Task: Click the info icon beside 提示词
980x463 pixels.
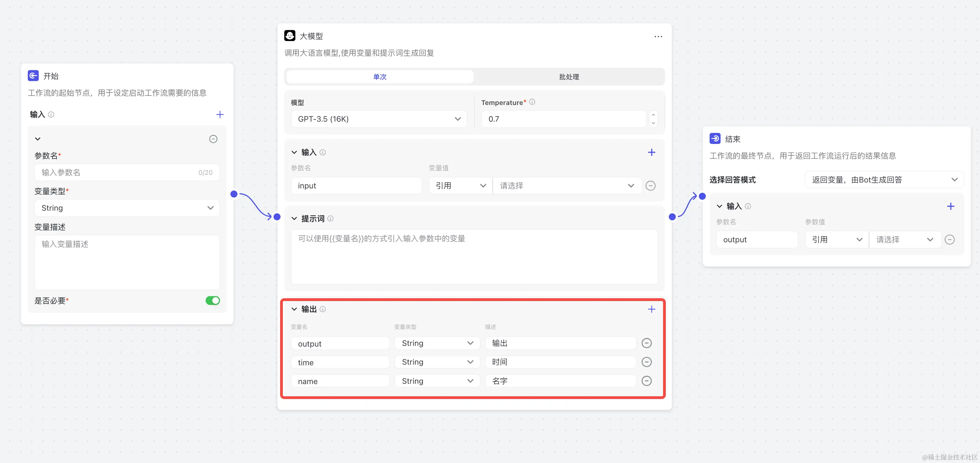Action: point(330,218)
